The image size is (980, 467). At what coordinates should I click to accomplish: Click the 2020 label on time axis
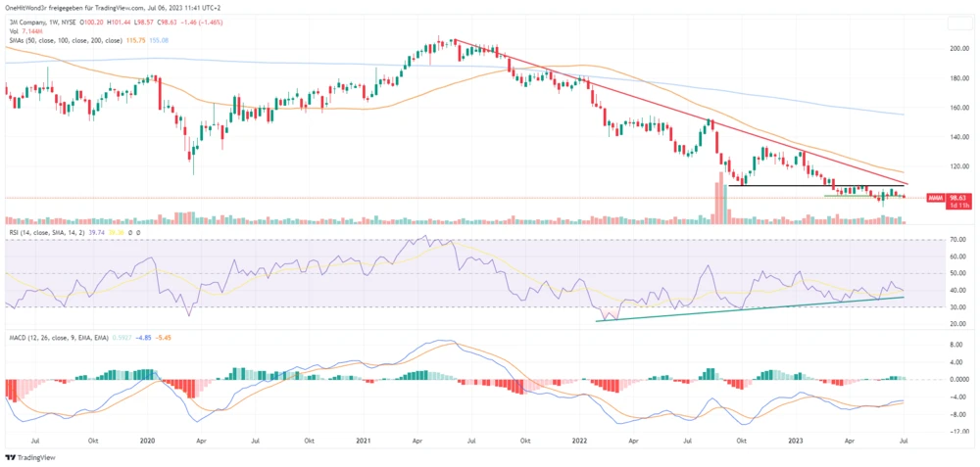tap(149, 442)
